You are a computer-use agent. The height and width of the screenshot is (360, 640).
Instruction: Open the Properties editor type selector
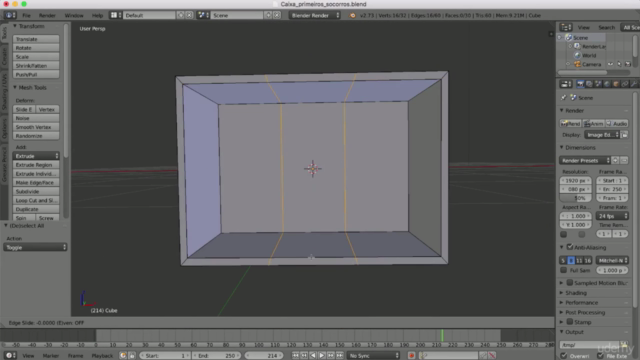[566, 84]
